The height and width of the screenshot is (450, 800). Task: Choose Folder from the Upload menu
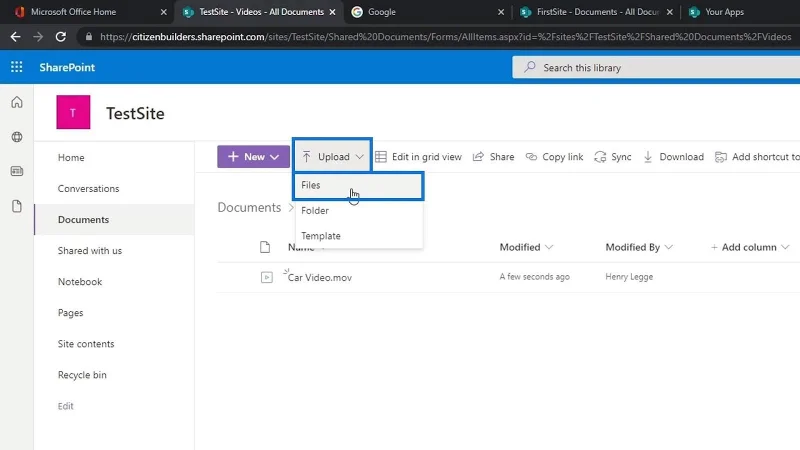coord(359,210)
